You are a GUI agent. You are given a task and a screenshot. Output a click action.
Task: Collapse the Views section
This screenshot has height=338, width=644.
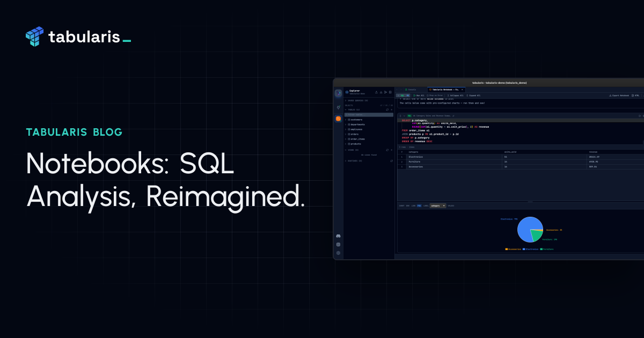346,150
